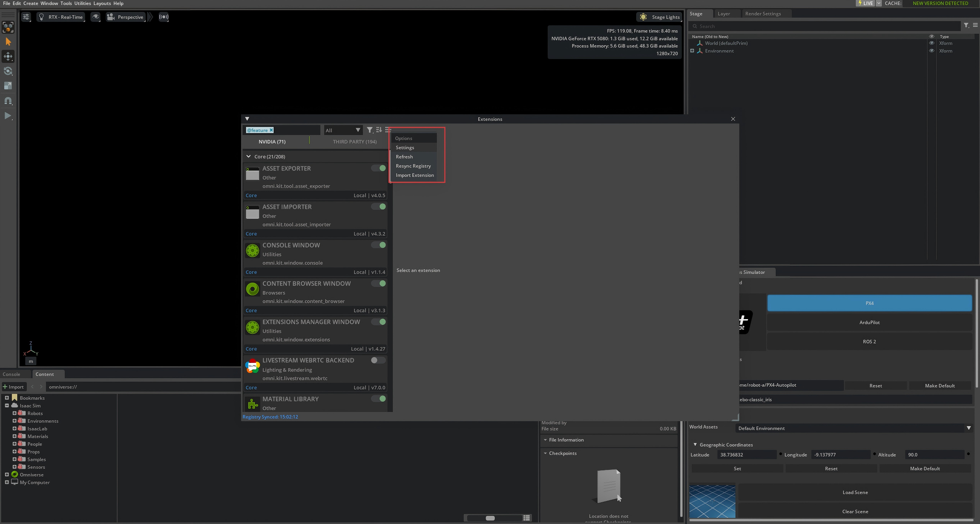Hide the Environment prim with eye icon
This screenshot has height=524, width=980.
[931, 51]
